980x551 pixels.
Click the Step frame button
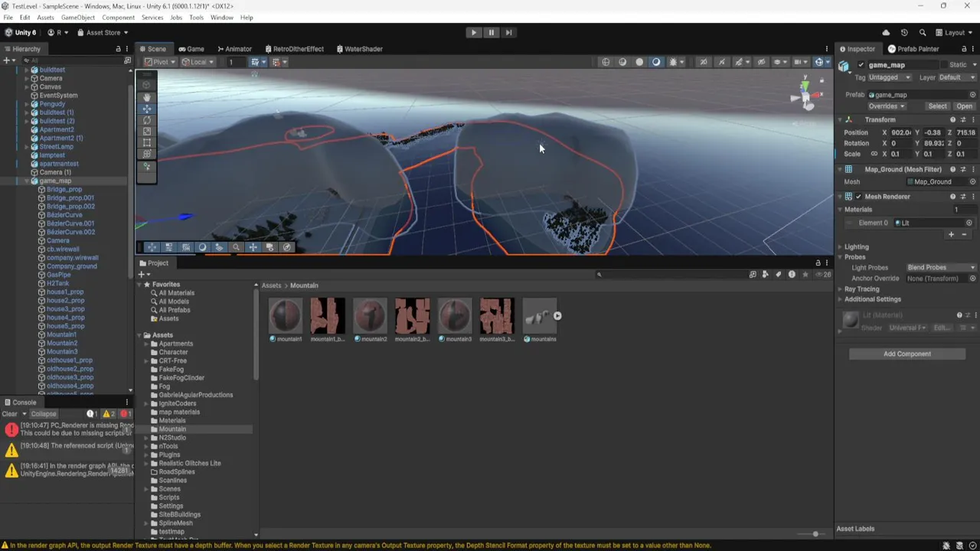point(508,32)
